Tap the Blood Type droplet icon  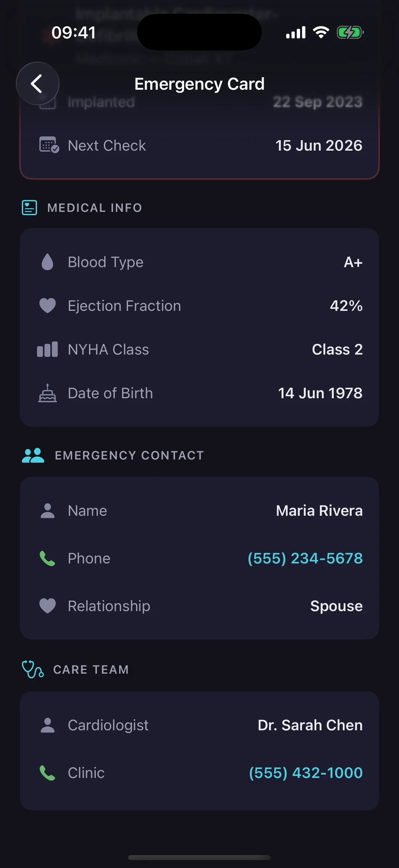coord(47,262)
